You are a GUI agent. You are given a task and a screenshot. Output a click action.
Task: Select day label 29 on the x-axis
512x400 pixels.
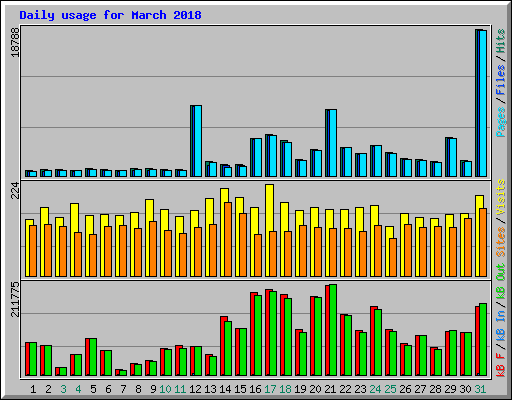pos(450,389)
